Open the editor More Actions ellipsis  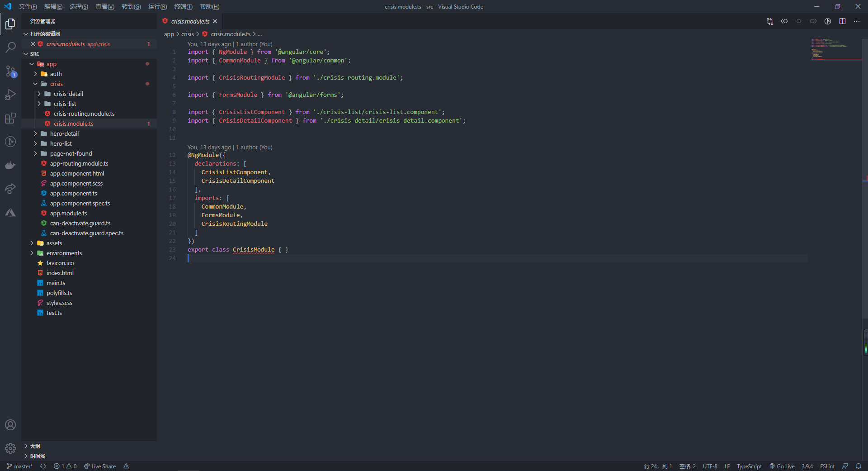pos(857,21)
